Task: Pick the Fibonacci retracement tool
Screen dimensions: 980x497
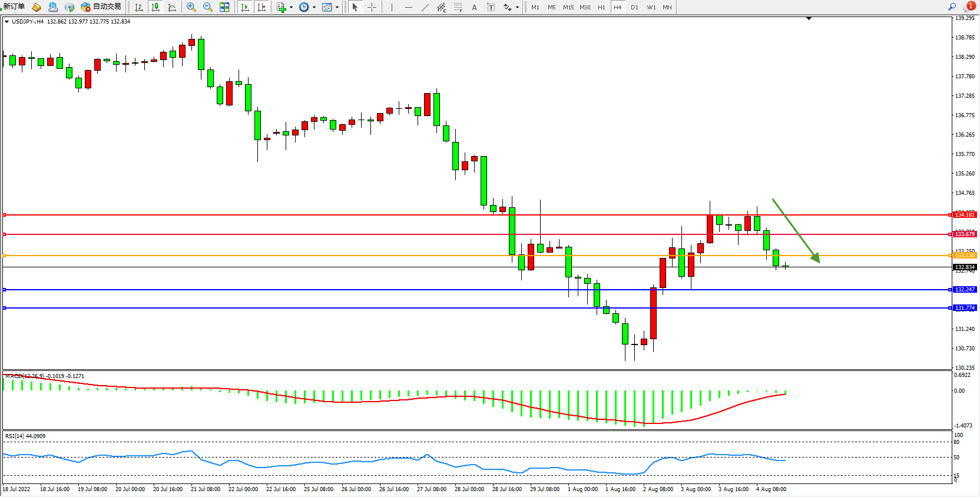Action: (x=458, y=7)
